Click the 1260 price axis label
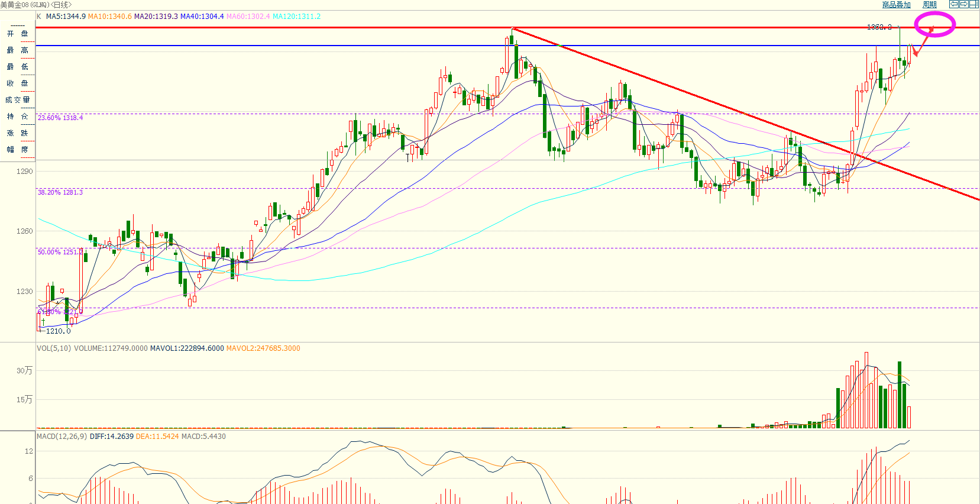The height and width of the screenshot is (504, 980). 25,231
